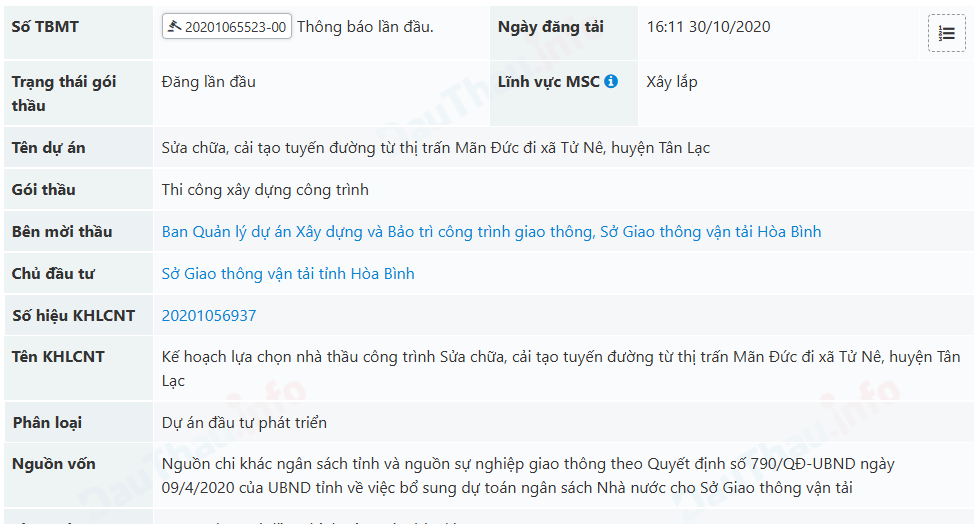
Task: Open the Sở Giao thông vận tải tỉnh Hòa Bình link
Action: (x=288, y=274)
